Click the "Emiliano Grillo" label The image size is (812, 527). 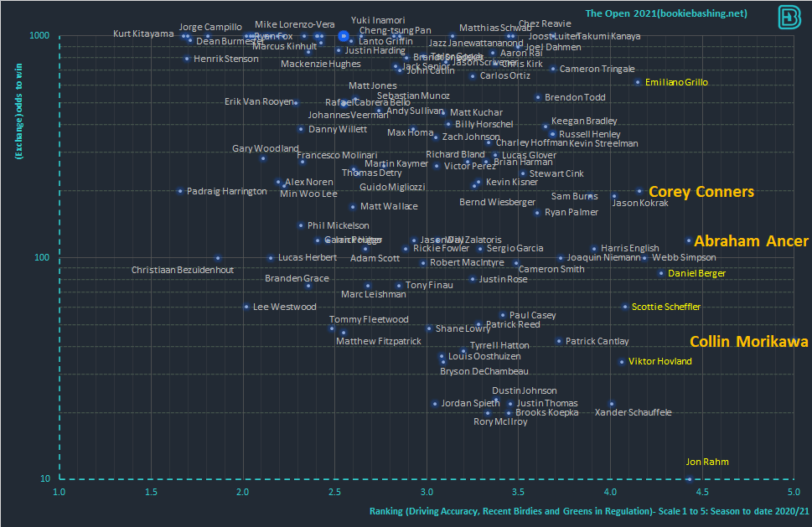[x=676, y=82]
